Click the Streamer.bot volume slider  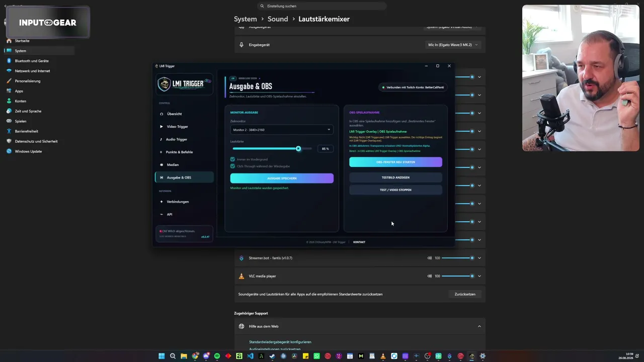[x=458, y=258]
